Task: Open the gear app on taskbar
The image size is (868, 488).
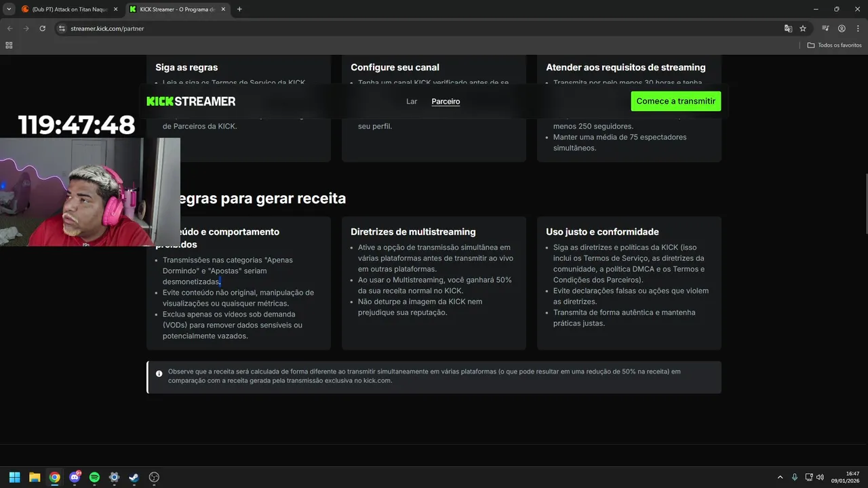Action: [x=115, y=477]
